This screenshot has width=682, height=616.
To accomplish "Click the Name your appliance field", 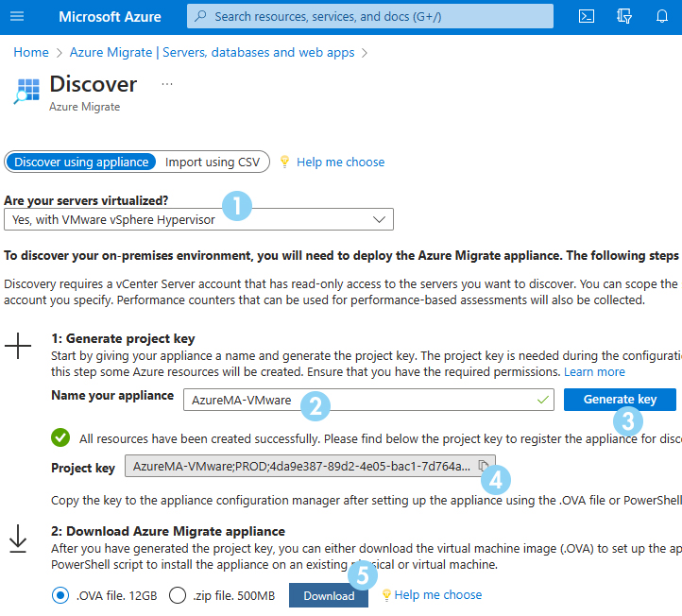I will click(368, 400).
